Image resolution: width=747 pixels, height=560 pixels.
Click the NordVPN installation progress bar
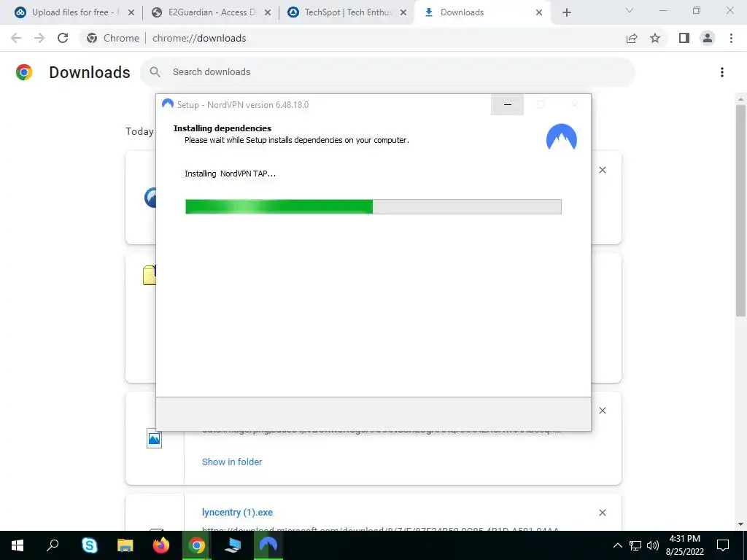coord(373,206)
